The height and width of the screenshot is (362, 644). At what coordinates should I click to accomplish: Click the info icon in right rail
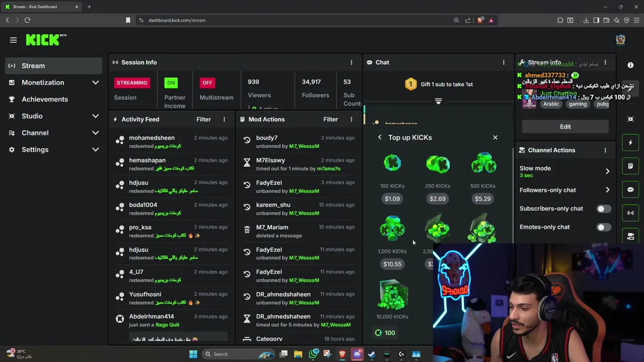[630, 65]
